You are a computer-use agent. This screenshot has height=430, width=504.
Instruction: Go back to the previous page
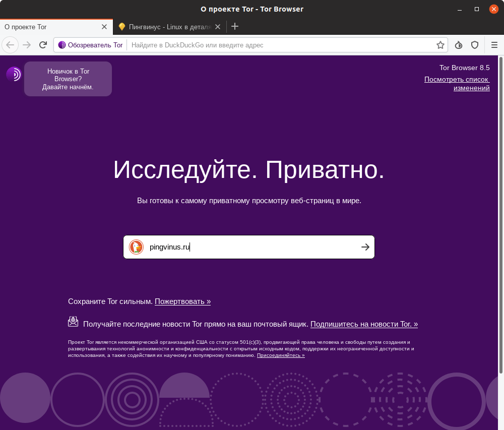coord(10,45)
